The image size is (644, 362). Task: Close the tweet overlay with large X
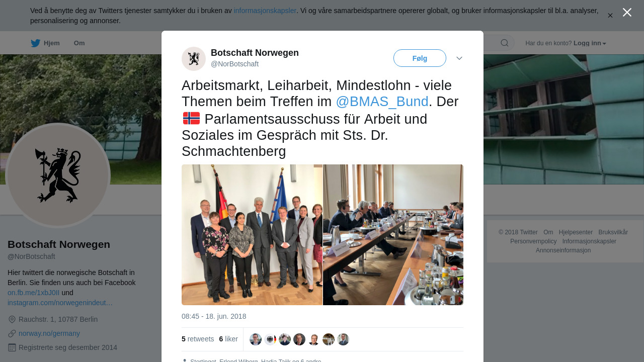(x=627, y=12)
